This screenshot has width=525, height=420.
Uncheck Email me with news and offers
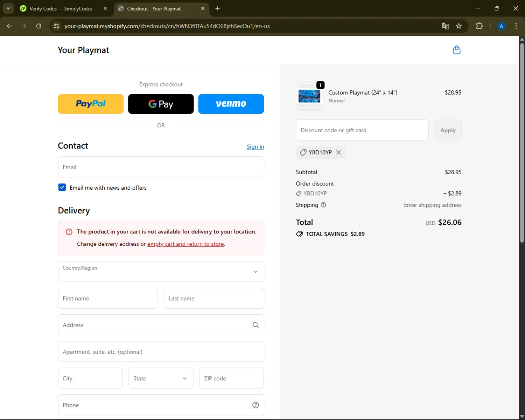pos(62,187)
